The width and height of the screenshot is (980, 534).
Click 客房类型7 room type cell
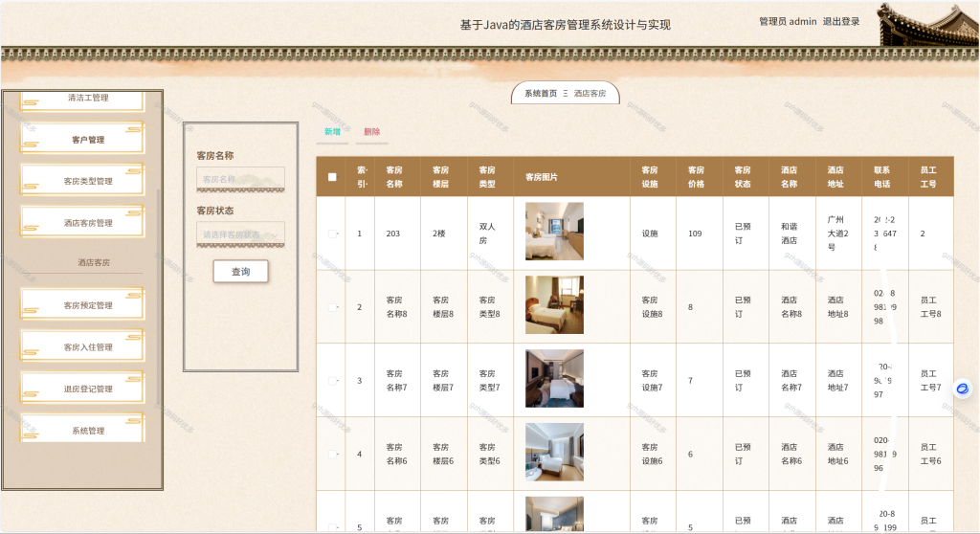(489, 381)
